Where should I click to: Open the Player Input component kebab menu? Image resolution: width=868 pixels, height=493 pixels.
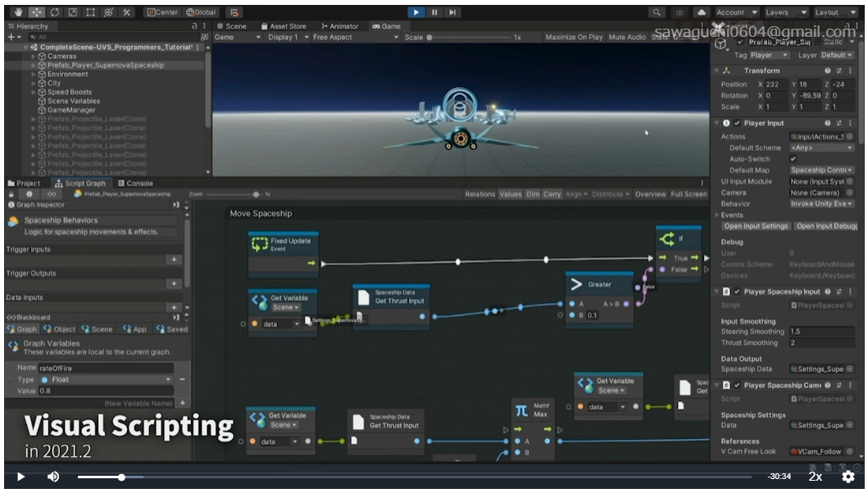[x=850, y=124]
